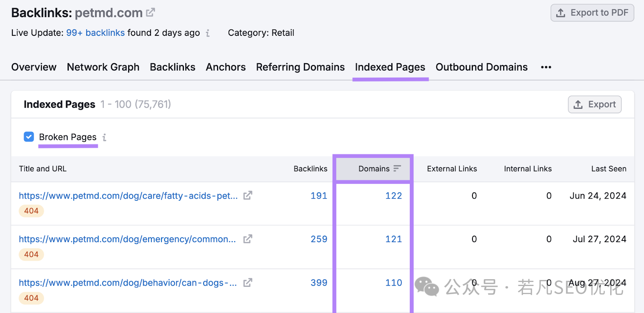The height and width of the screenshot is (313, 644).
Task: Click backlinks count 399
Action: tap(319, 283)
